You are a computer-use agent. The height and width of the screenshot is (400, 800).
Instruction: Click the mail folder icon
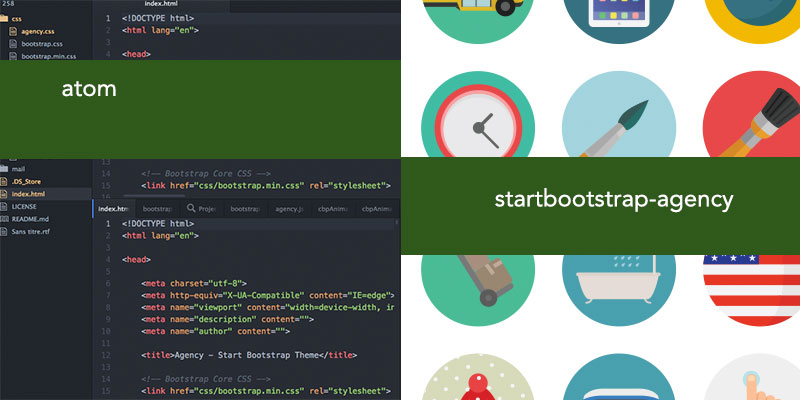pos(4,169)
